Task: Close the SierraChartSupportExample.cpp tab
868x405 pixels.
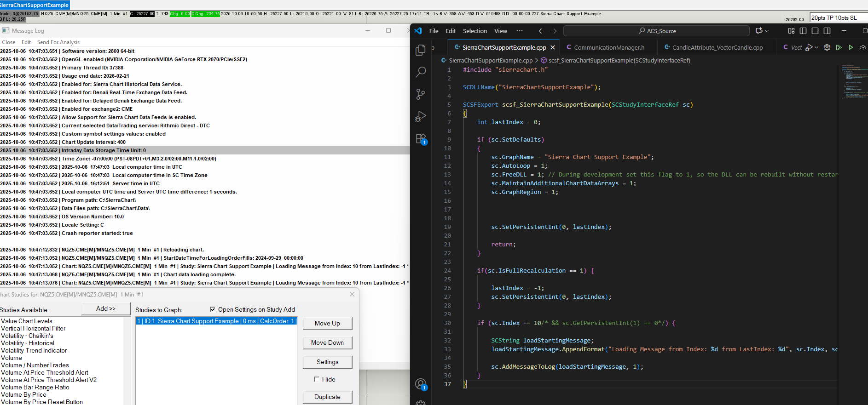Action: (553, 47)
